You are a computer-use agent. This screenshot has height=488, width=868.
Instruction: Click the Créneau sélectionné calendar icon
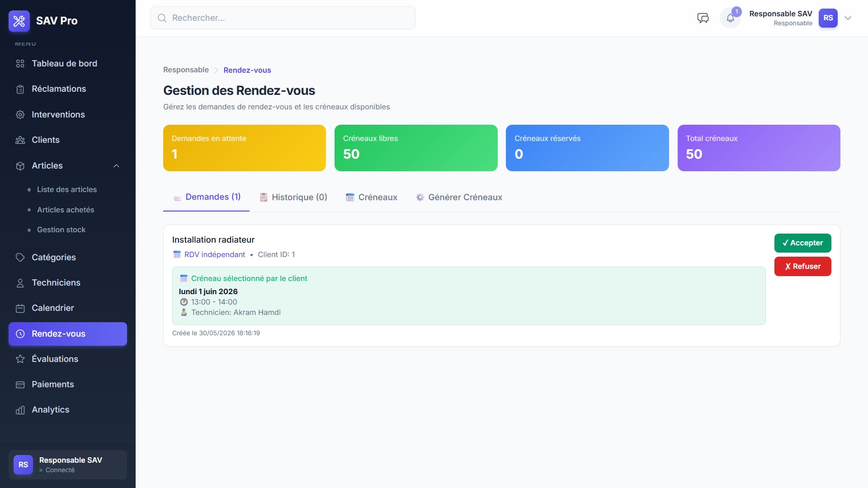coord(184,279)
